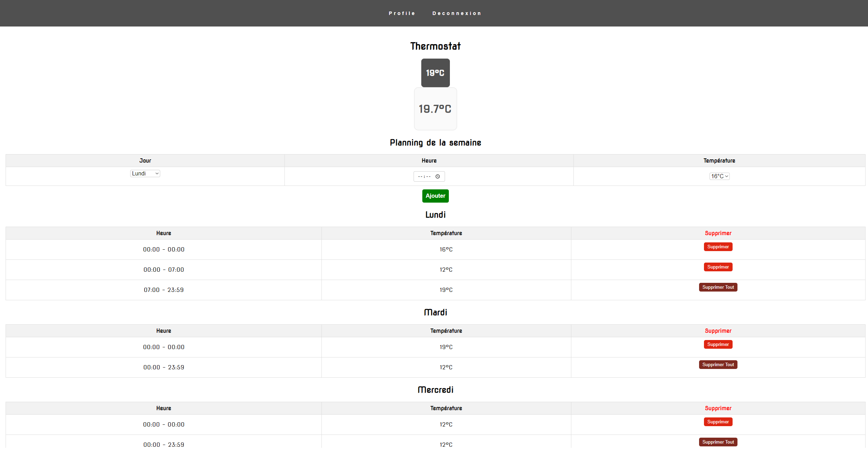Screen dimensions: 868x453
Task: Click the dark 19°C setpoint tile
Action: pos(435,73)
